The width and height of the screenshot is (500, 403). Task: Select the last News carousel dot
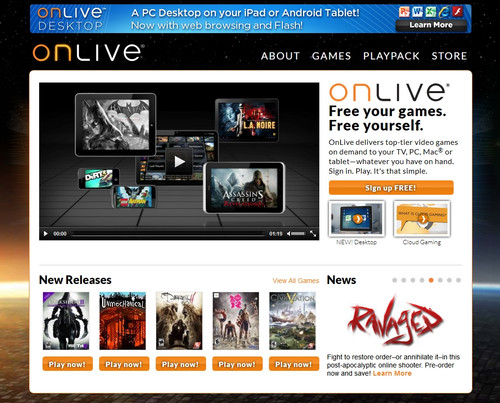coord(458,280)
